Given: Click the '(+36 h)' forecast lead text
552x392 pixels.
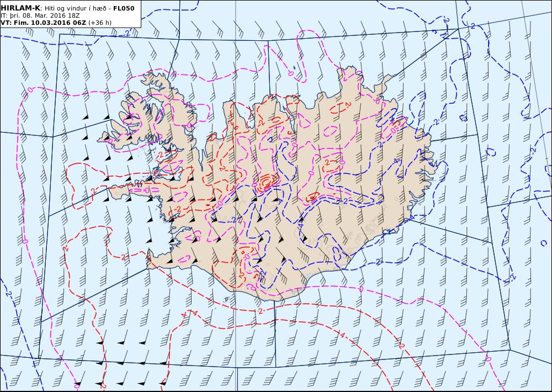Looking at the screenshot, I should tap(99, 23).
